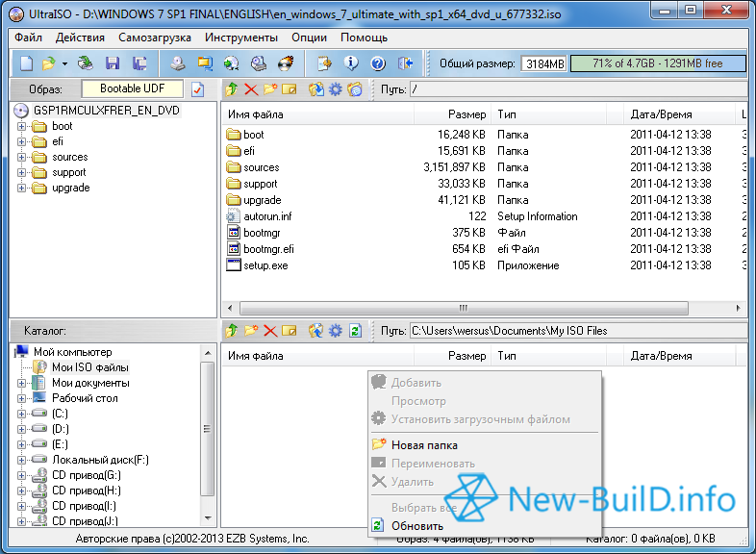Click the gear icon in the image pane toolbar
The image size is (756, 554).
pos(335,89)
